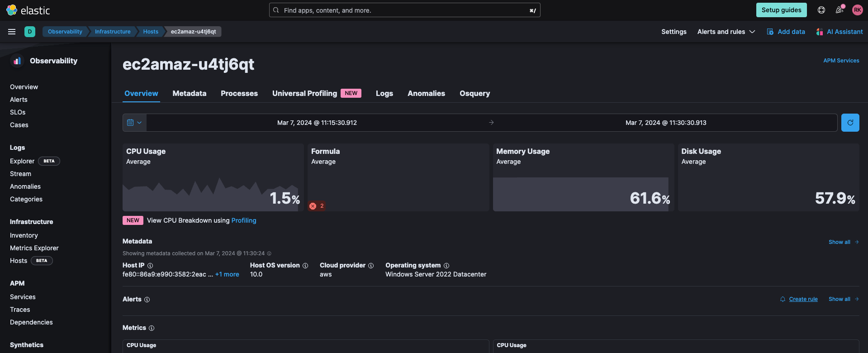The height and width of the screenshot is (353, 868).
Task: Switch to the Osquery tab
Action: [x=475, y=93]
